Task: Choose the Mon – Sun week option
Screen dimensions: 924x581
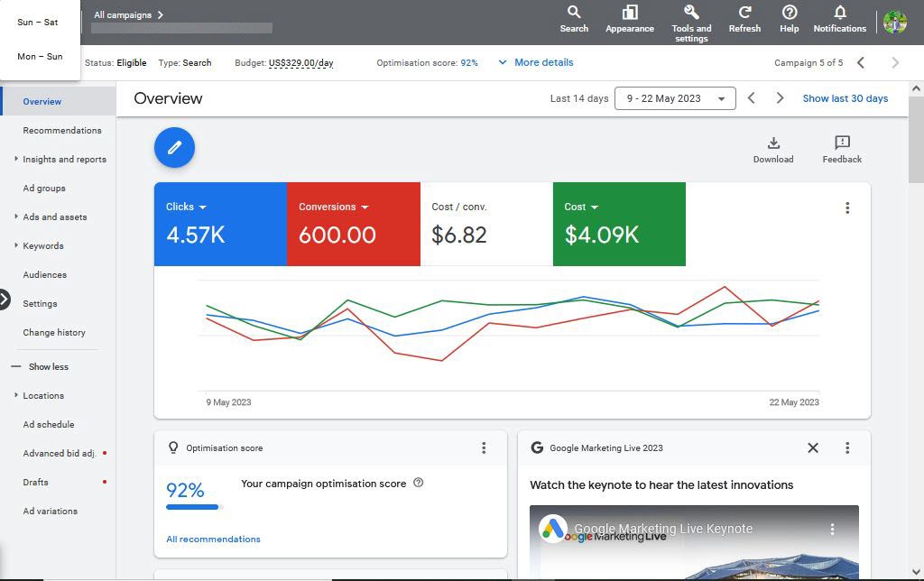Action: [x=40, y=57]
